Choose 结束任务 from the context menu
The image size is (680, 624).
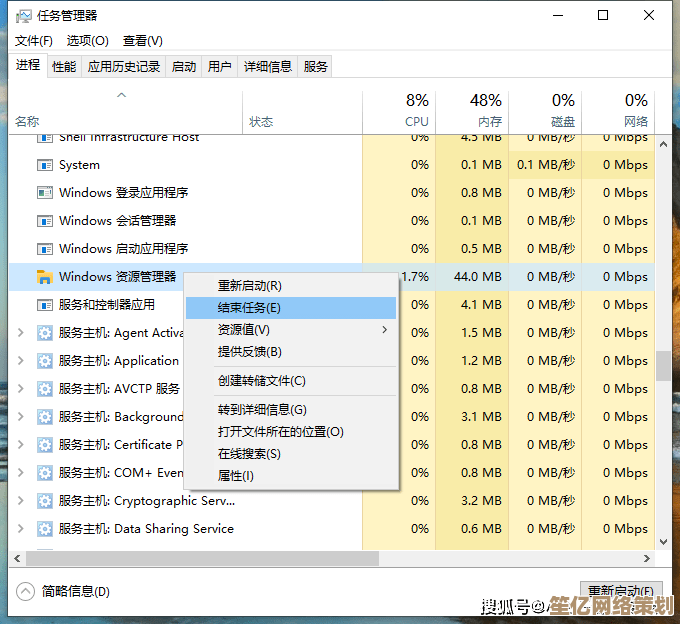click(x=250, y=308)
